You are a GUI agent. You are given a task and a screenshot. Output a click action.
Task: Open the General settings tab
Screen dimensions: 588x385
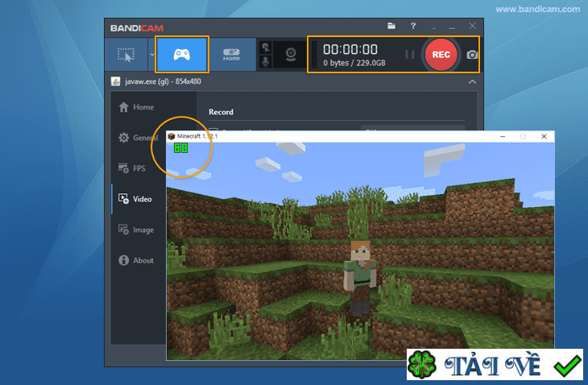click(138, 138)
